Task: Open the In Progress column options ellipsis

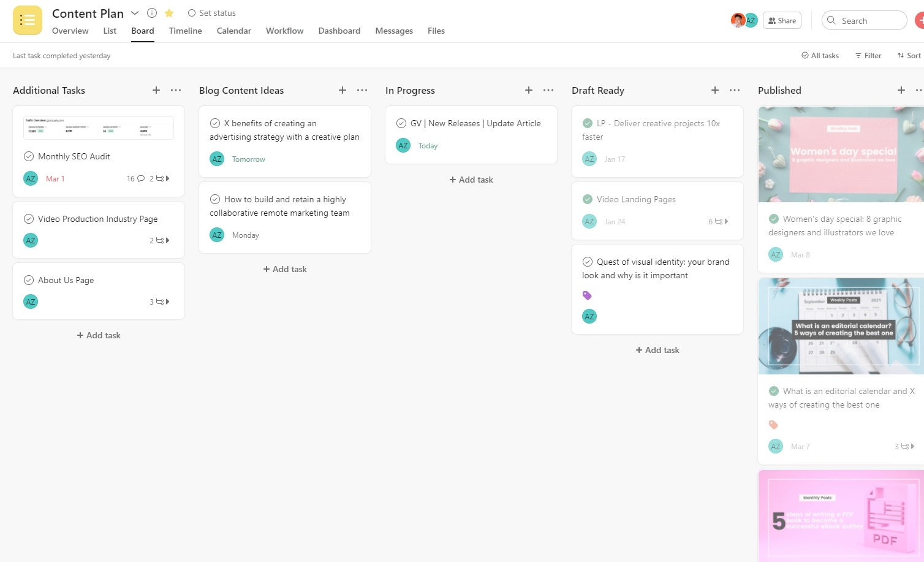Action: 548,90
